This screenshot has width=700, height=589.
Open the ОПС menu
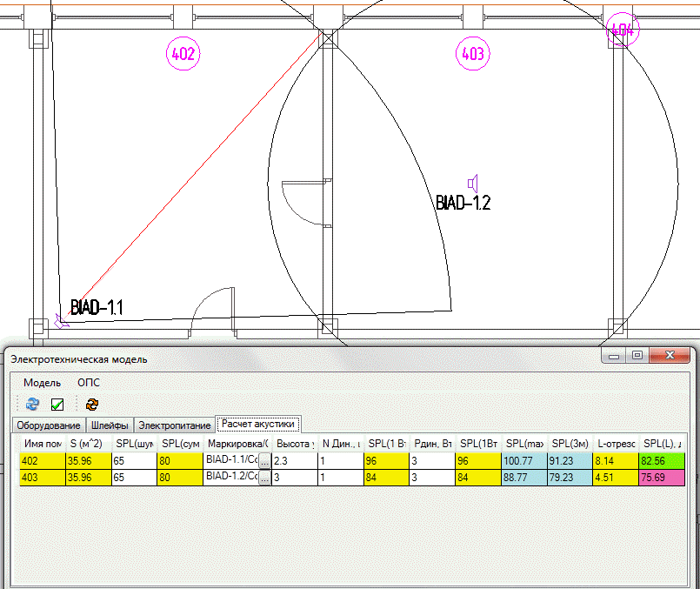[89, 383]
